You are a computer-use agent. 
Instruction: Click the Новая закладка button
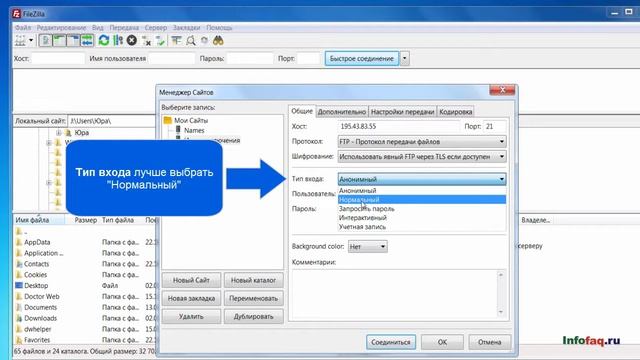click(x=191, y=298)
